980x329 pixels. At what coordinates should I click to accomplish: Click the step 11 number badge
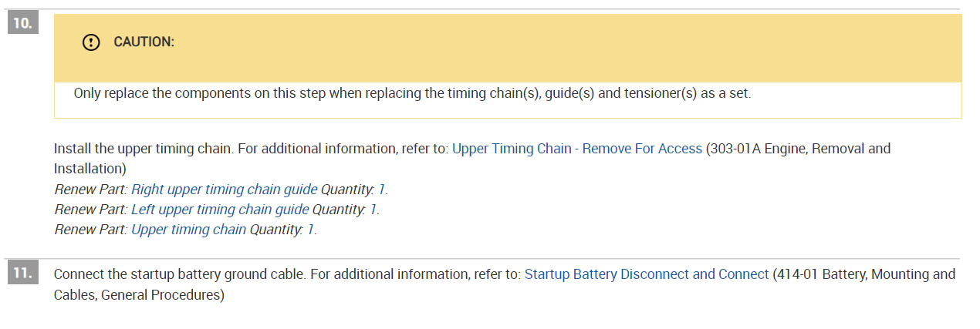[x=22, y=274]
